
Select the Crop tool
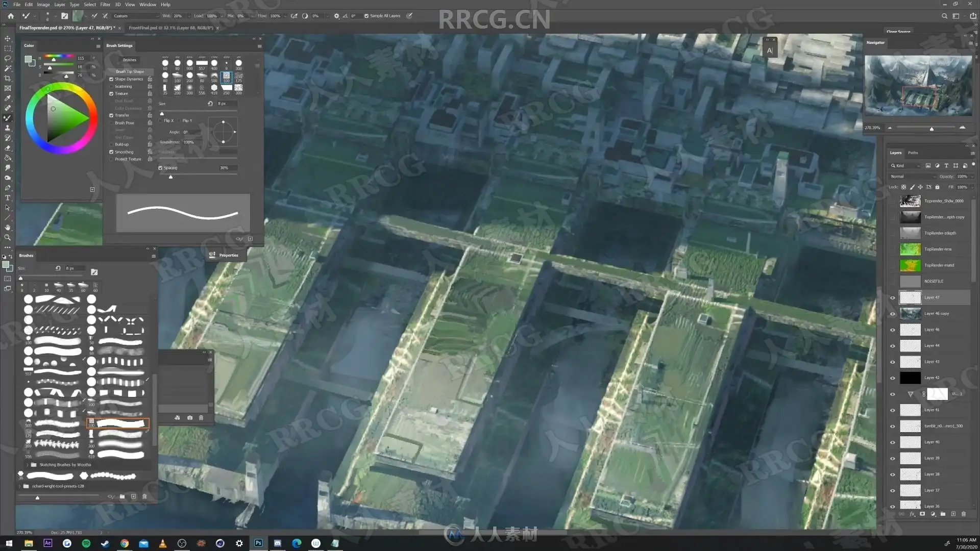[8, 78]
